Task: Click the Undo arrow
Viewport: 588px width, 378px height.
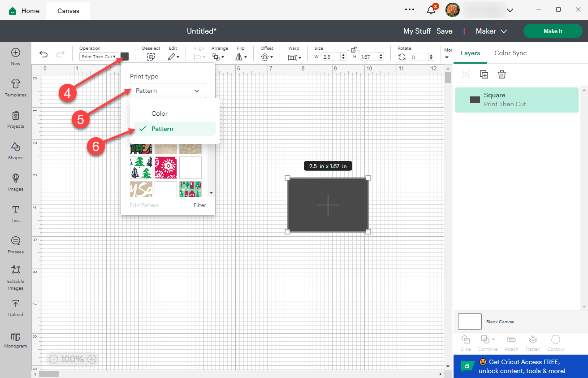Action: click(43, 54)
